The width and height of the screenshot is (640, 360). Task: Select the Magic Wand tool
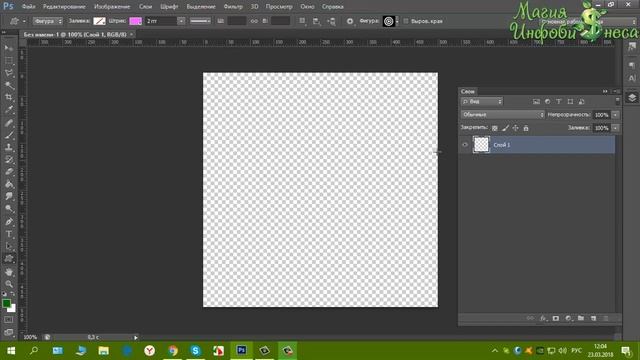coord(9,85)
